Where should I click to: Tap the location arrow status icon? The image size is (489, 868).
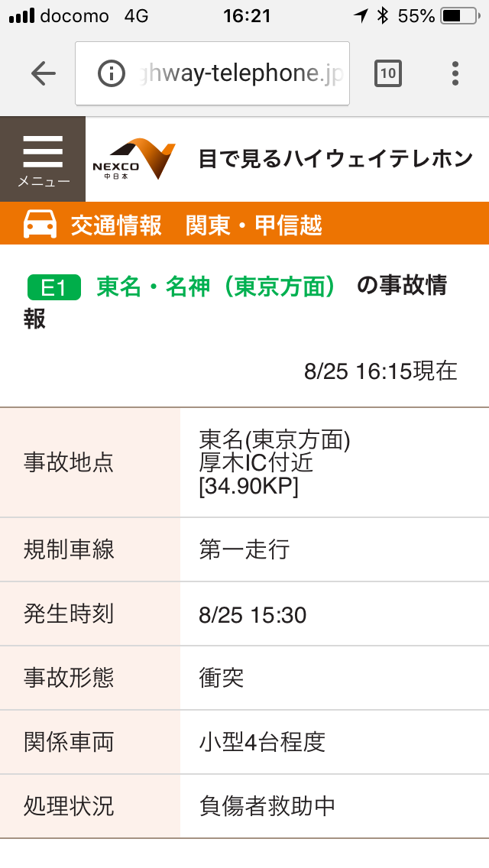361,15
